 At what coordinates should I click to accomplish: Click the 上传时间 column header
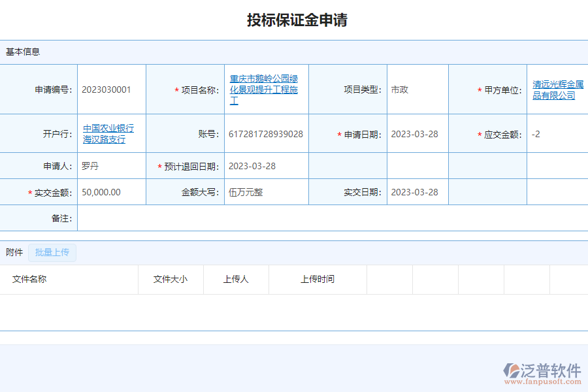(318, 279)
